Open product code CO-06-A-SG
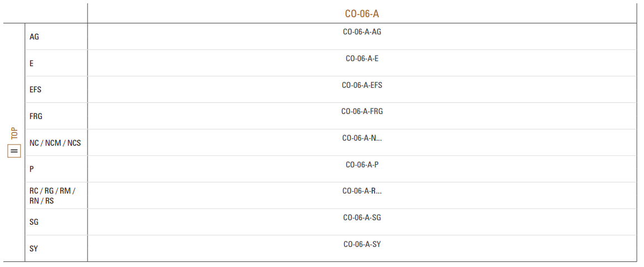 pos(362,218)
